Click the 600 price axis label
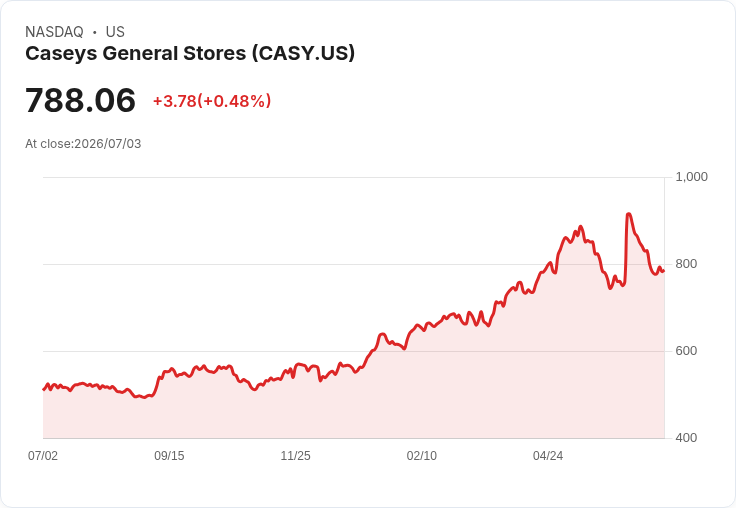 (x=686, y=351)
